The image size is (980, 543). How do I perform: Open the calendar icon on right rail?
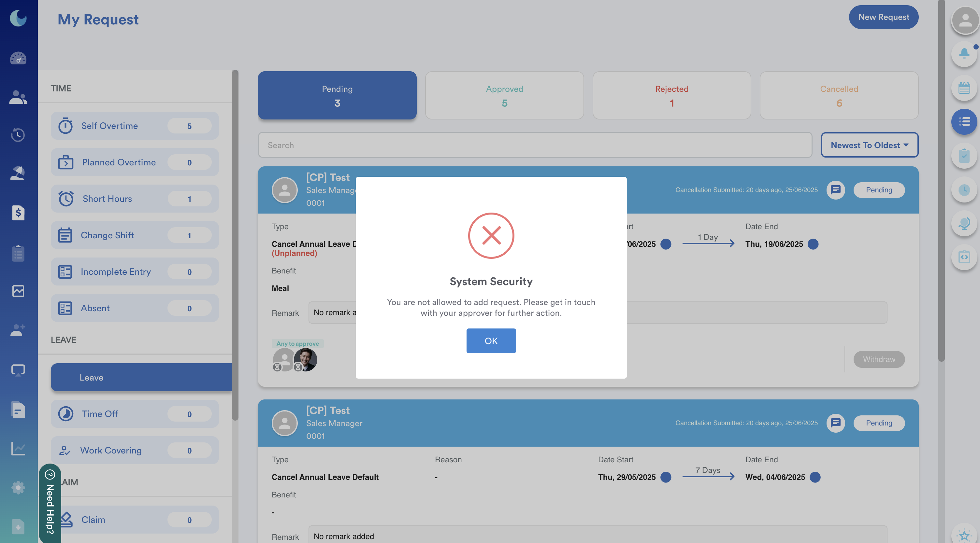(964, 88)
